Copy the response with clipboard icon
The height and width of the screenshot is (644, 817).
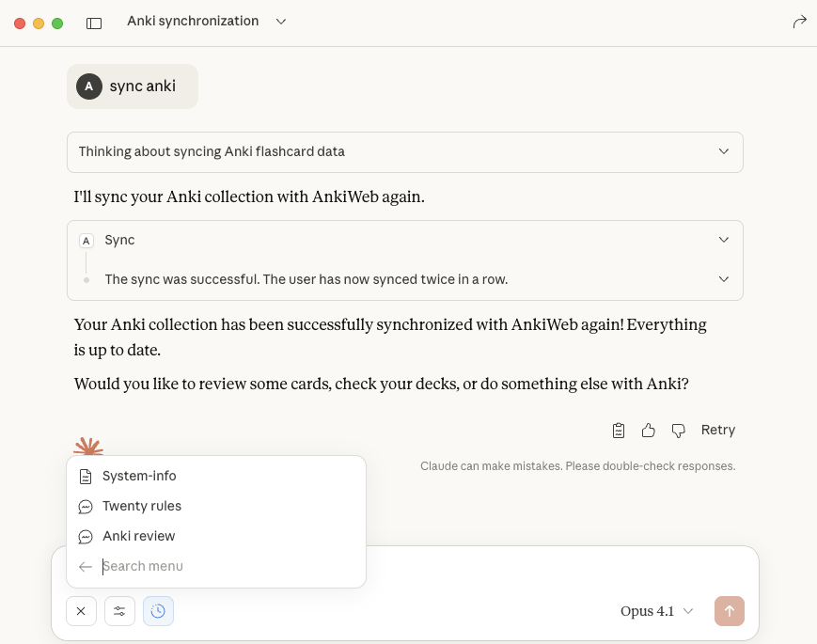tap(619, 431)
